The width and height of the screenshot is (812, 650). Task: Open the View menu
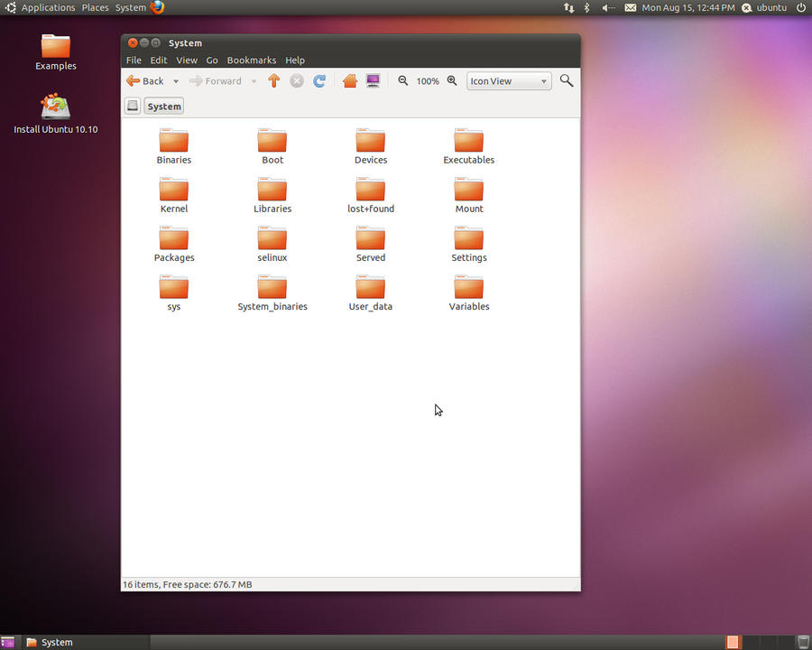tap(187, 60)
